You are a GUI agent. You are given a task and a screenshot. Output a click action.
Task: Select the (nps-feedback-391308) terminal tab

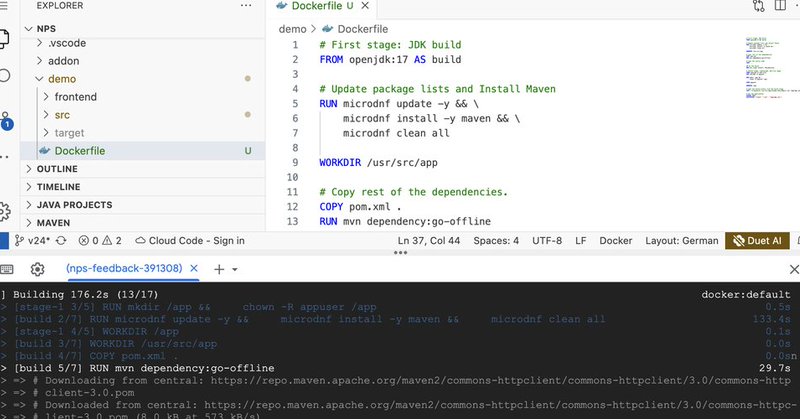click(x=124, y=268)
